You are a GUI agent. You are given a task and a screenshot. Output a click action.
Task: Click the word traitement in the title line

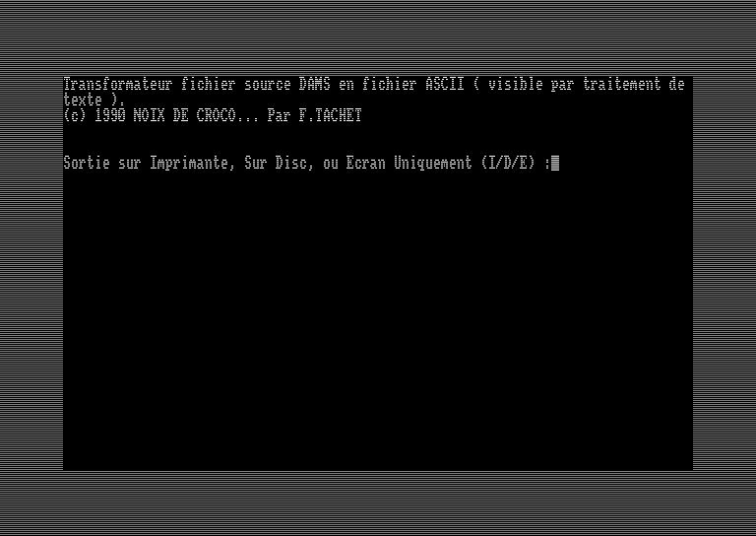[621, 84]
